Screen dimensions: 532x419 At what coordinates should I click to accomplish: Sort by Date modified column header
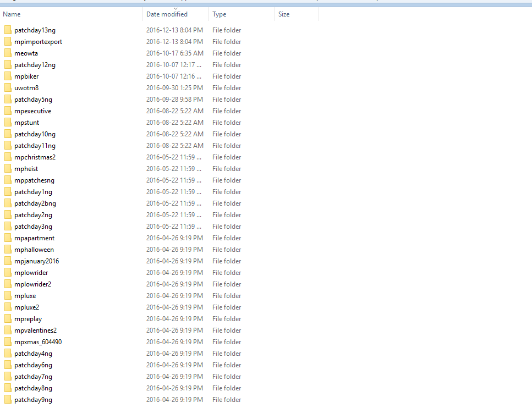[175, 14]
